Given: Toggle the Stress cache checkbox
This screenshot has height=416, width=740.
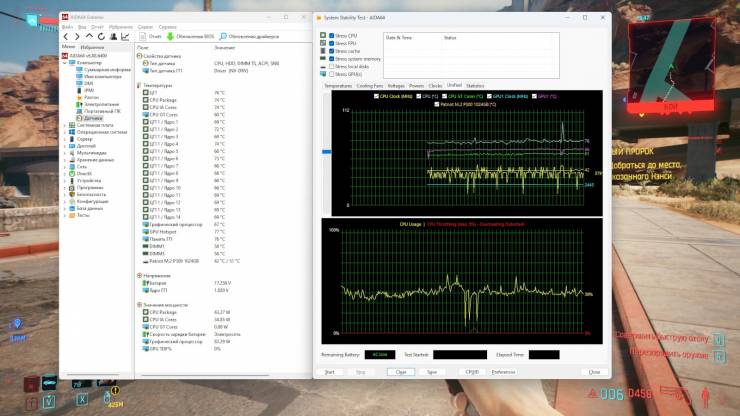Looking at the screenshot, I should point(332,51).
